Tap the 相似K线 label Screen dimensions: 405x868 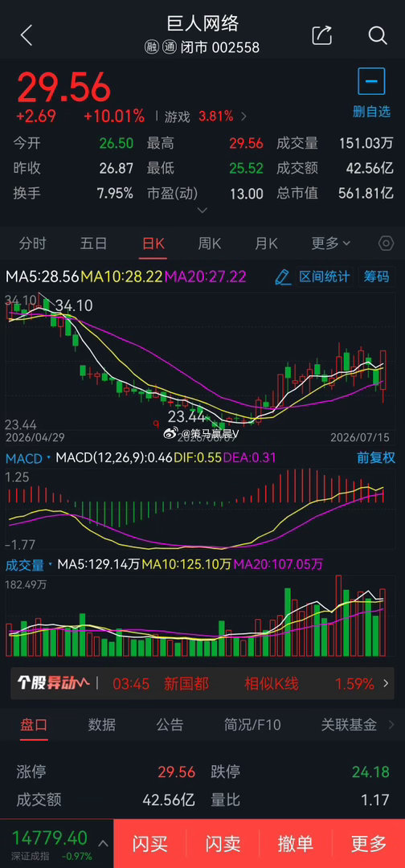271,684
